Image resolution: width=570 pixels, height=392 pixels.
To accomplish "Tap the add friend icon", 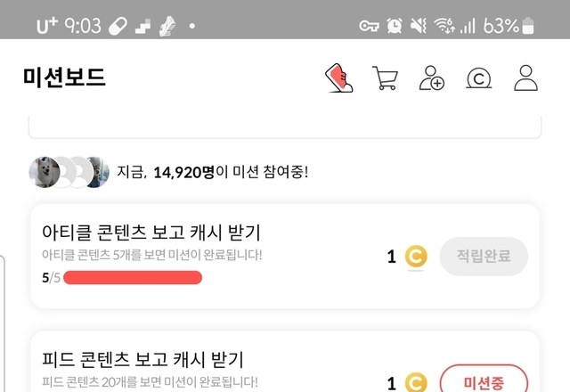I will 432,78.
